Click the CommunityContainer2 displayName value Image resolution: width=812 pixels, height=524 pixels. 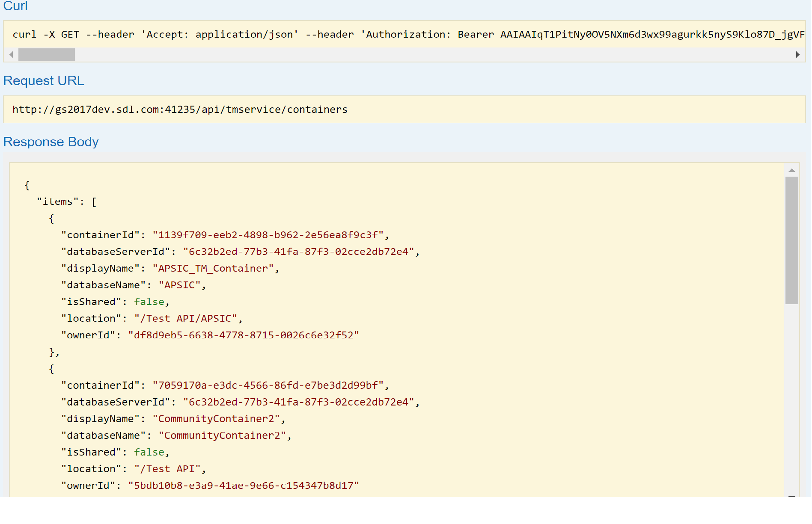(216, 419)
